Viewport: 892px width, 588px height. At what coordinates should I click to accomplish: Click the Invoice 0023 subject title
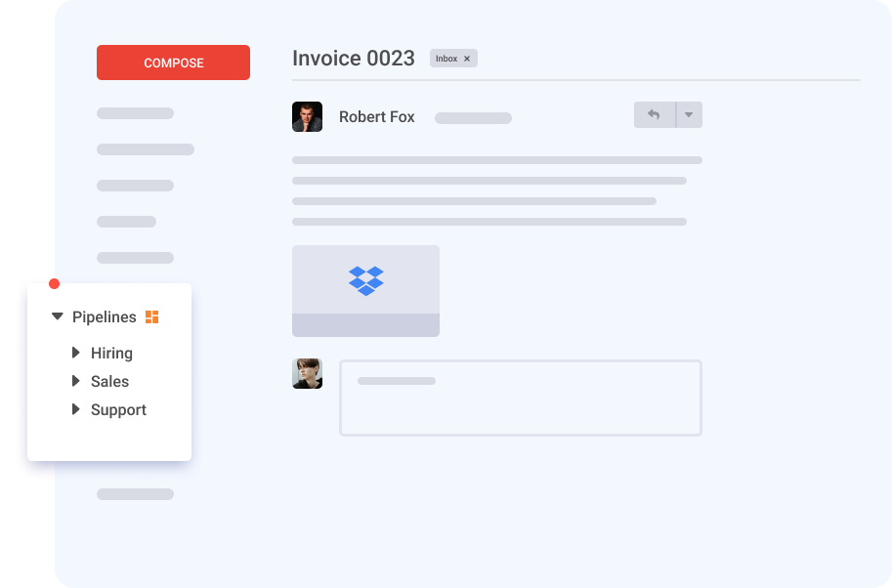(x=353, y=59)
